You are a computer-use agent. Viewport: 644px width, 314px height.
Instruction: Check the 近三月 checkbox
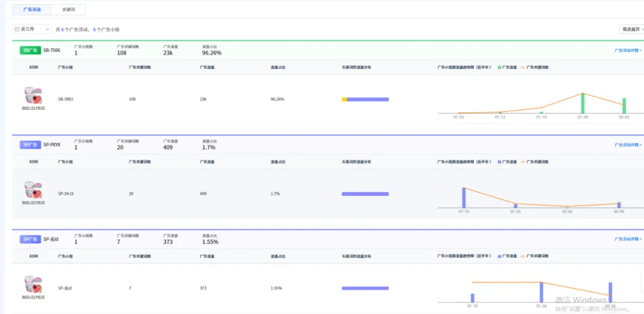click(x=17, y=29)
